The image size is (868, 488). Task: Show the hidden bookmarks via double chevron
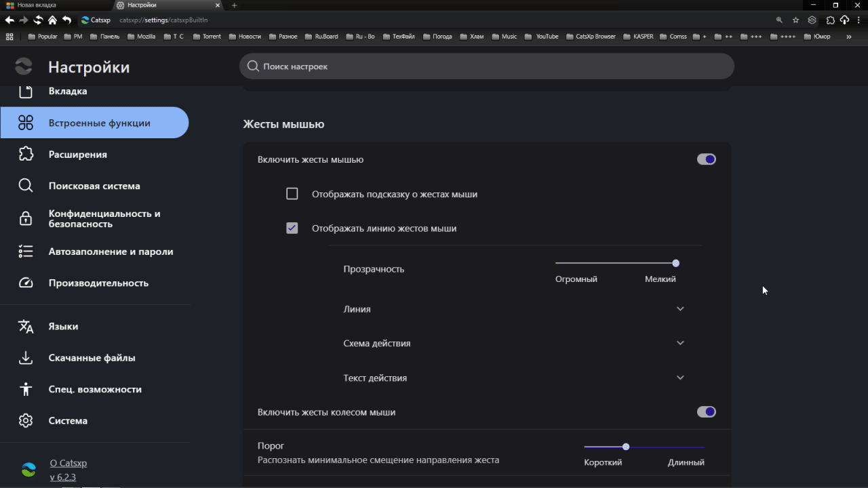(x=849, y=37)
